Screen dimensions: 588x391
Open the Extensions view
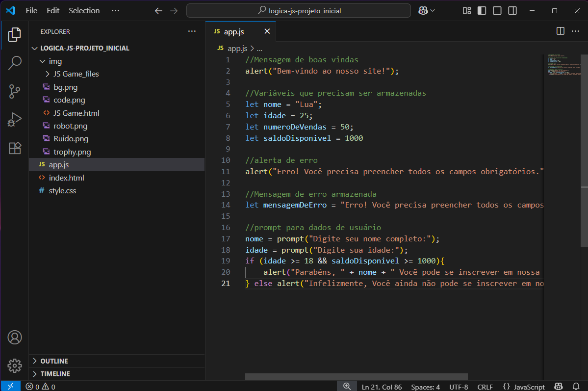14,148
